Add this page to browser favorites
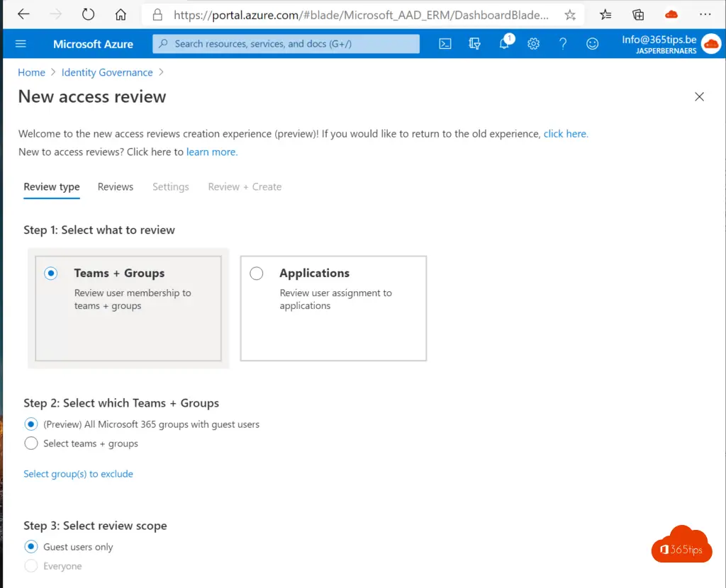 coord(570,14)
